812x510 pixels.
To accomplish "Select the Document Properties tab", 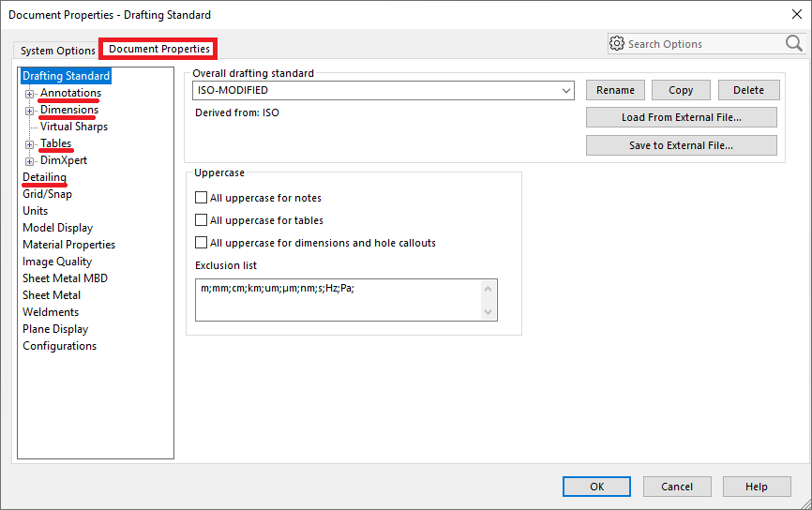I will coord(159,49).
